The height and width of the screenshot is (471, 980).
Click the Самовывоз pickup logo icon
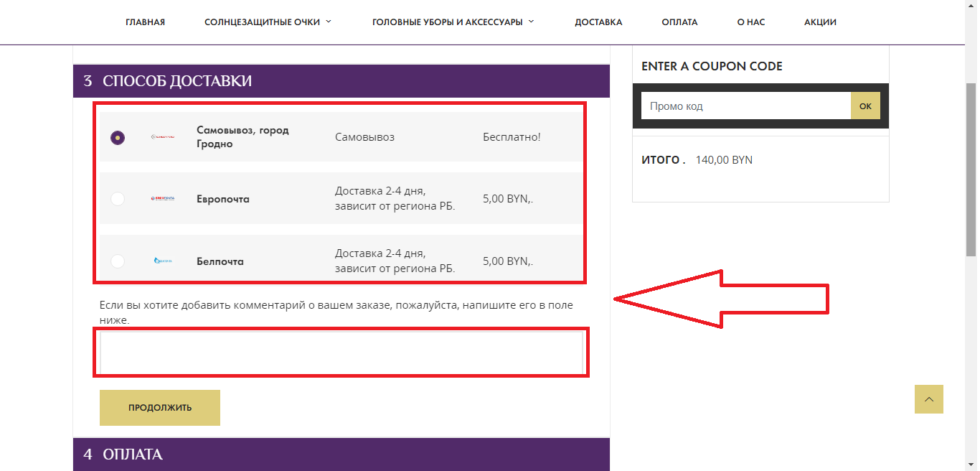[x=163, y=137]
